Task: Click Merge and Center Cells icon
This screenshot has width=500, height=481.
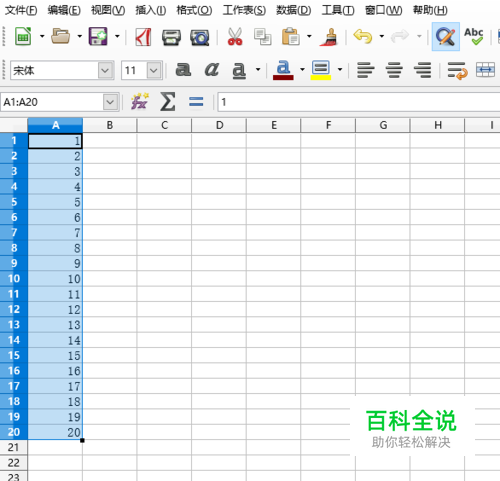Action: pos(485,70)
